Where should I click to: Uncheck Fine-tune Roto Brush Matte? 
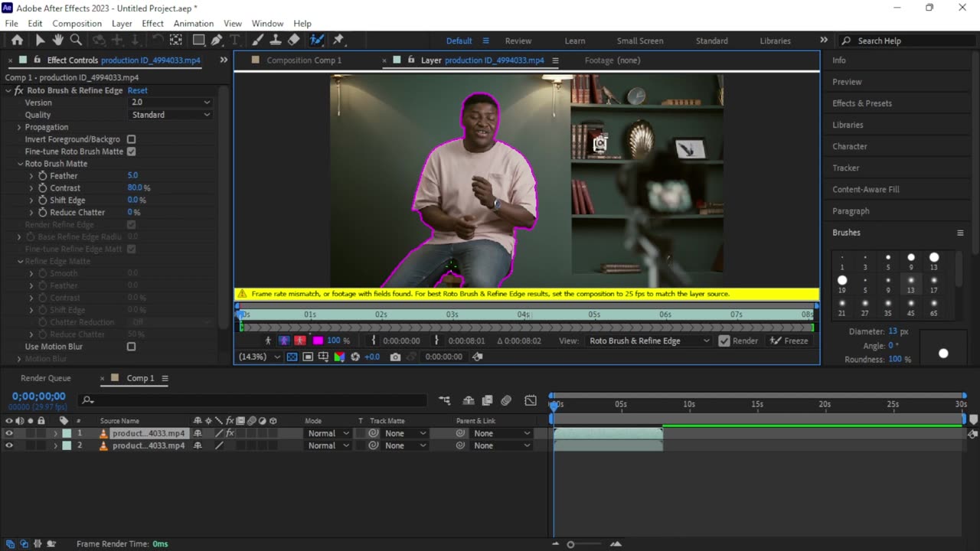[131, 152]
